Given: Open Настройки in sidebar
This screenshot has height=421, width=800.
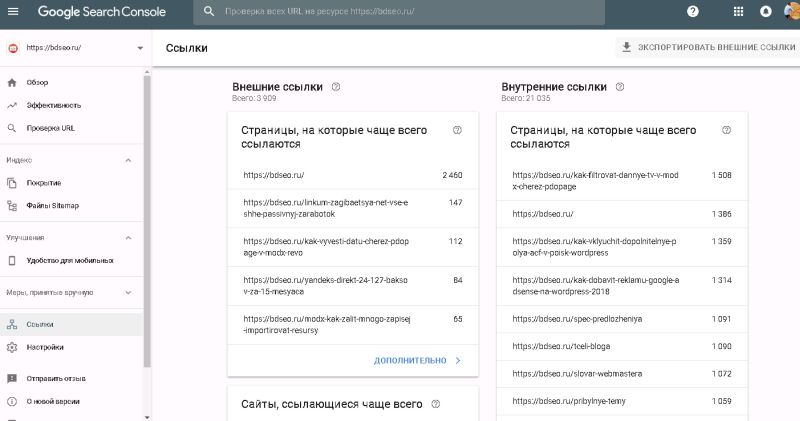Looking at the screenshot, I should pos(71,348).
